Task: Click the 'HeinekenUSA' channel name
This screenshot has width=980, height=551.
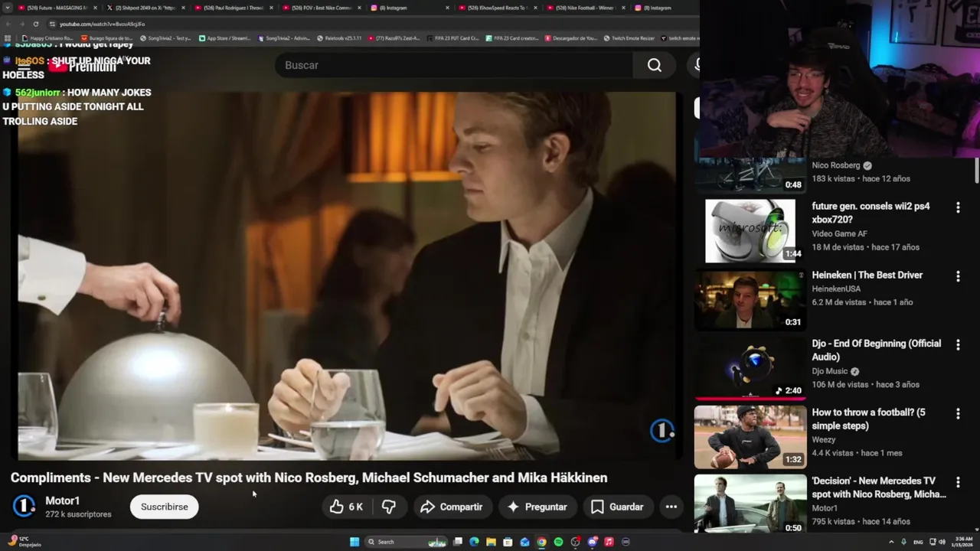Action: pos(837,289)
